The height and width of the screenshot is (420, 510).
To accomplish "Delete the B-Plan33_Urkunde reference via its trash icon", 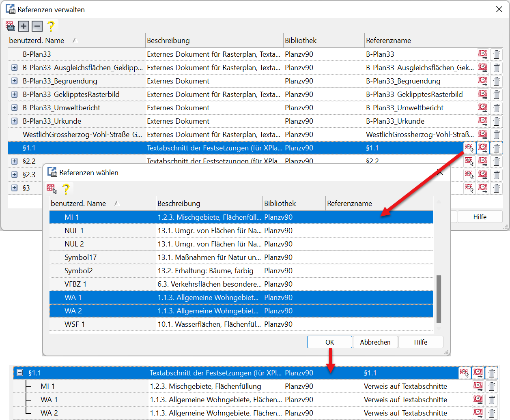I will coord(496,121).
